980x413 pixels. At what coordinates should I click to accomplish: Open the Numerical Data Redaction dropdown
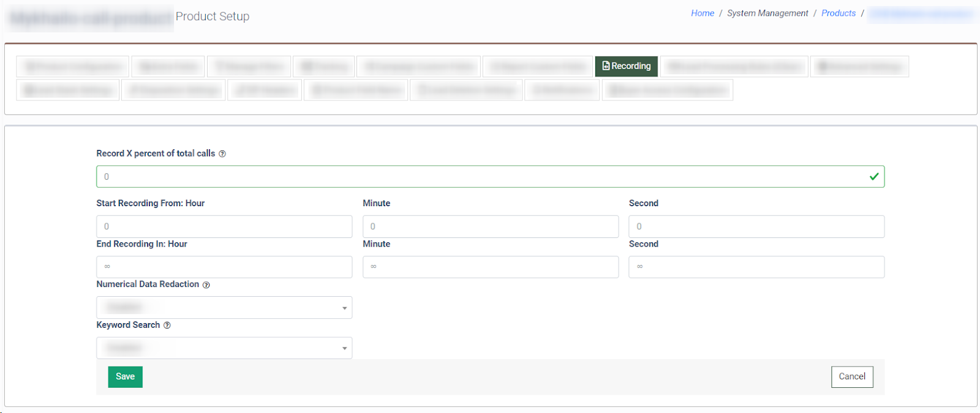[x=224, y=308]
